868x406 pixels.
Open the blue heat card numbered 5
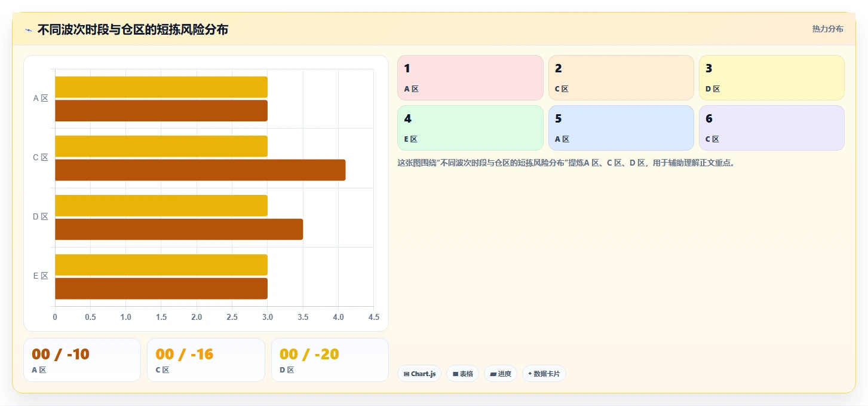coord(621,128)
